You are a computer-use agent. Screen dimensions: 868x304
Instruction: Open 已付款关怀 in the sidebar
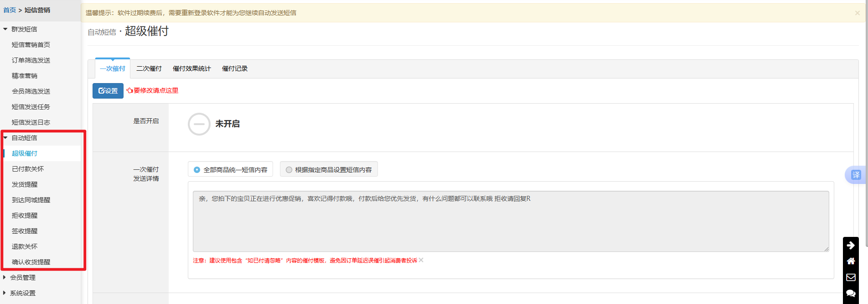click(28, 169)
